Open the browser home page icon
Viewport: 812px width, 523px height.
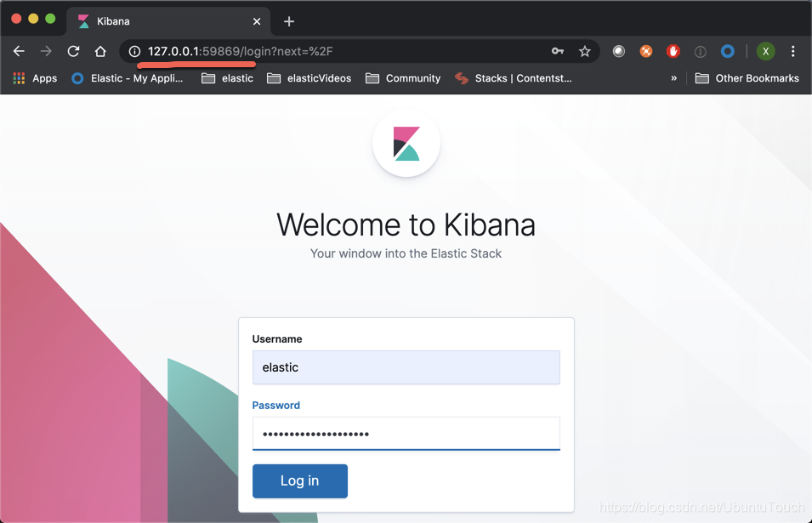tap(100, 51)
